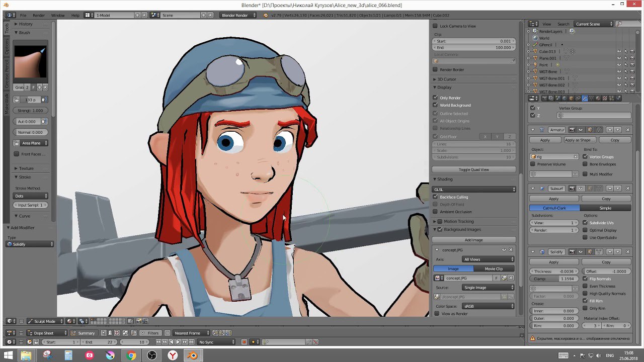Open the Help menu
The height and width of the screenshot is (362, 644).
click(x=75, y=15)
